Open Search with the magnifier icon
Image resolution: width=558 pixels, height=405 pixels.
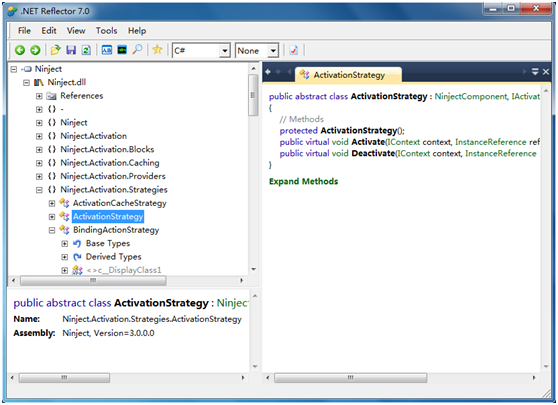click(137, 49)
